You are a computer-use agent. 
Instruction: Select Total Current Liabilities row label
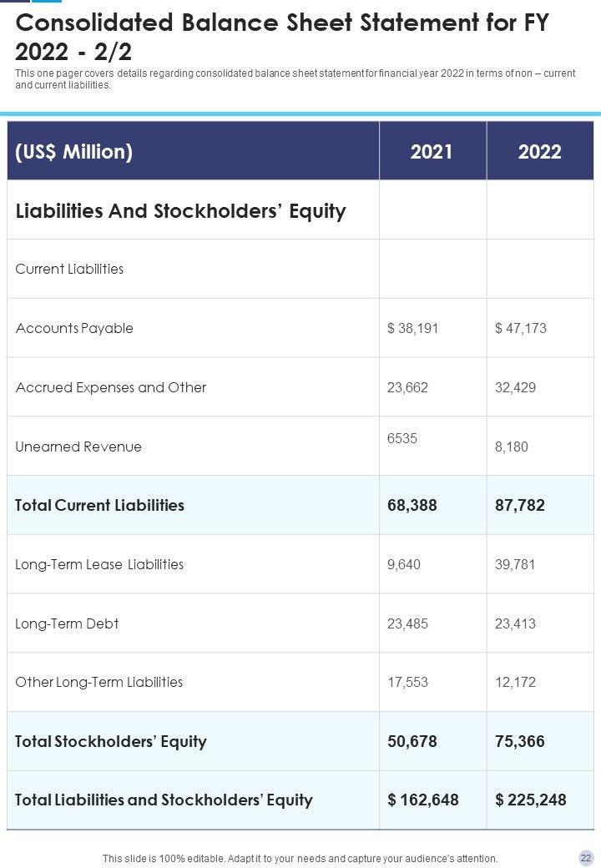tap(99, 505)
